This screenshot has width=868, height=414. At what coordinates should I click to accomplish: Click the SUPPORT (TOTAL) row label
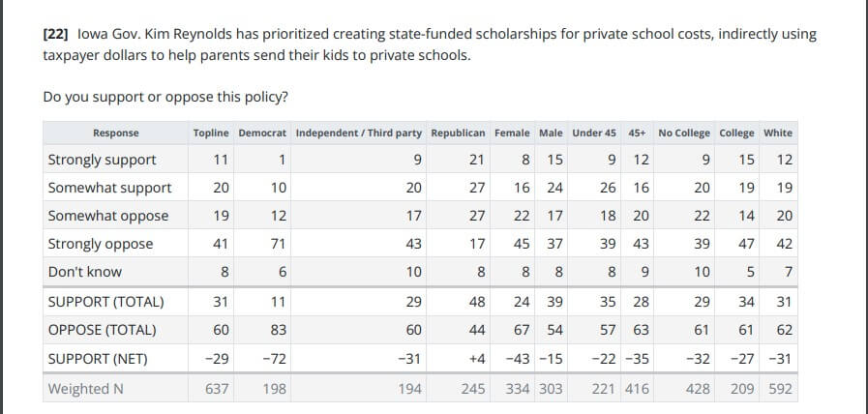click(105, 302)
